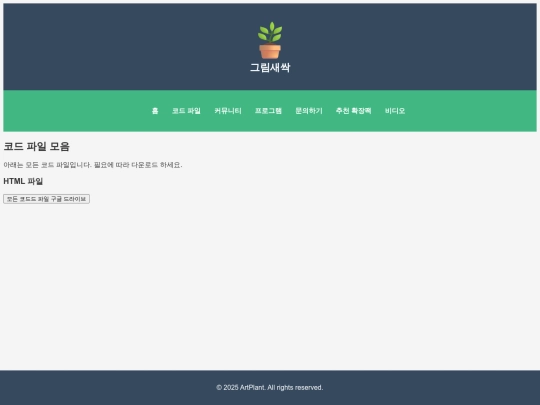The height and width of the screenshot is (405, 540).
Task: Open the 문의하기 navigation link
Action: point(309,111)
